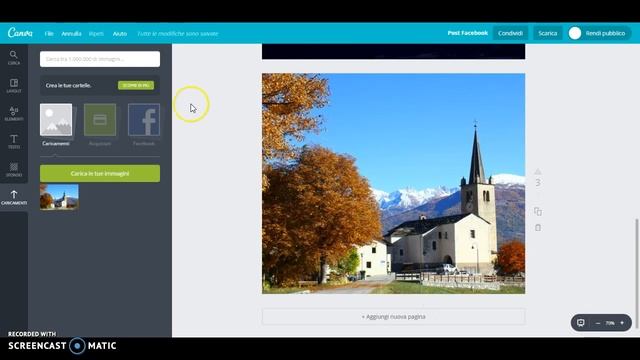This screenshot has width=640, height=360.
Task: Move page 3 up with arrow
Action: tap(538, 171)
